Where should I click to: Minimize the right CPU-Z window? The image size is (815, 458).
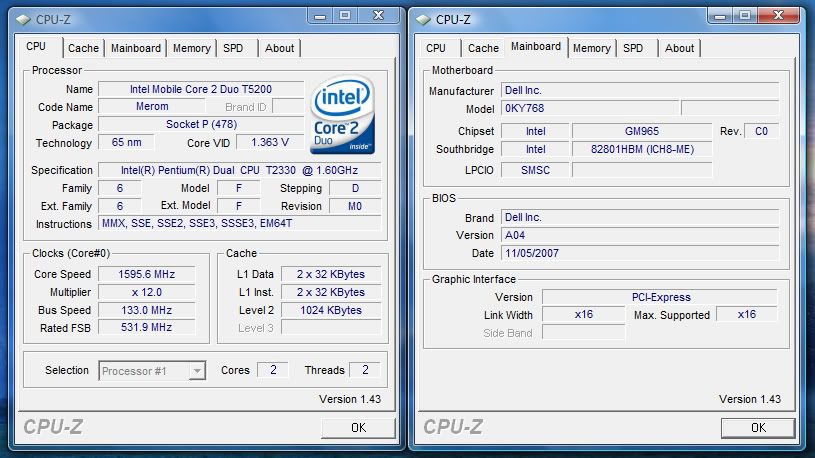click(x=720, y=16)
